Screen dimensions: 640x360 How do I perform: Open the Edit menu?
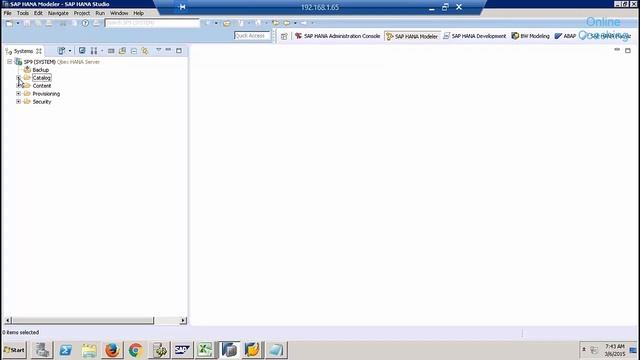[x=38, y=13]
